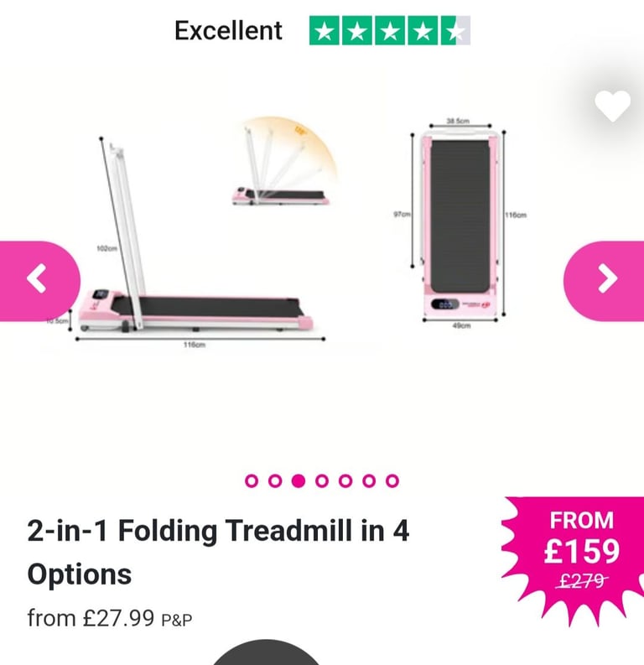Open the 2-in-1 Folding Treadmill title
The image size is (644, 665).
pyautogui.click(x=218, y=552)
